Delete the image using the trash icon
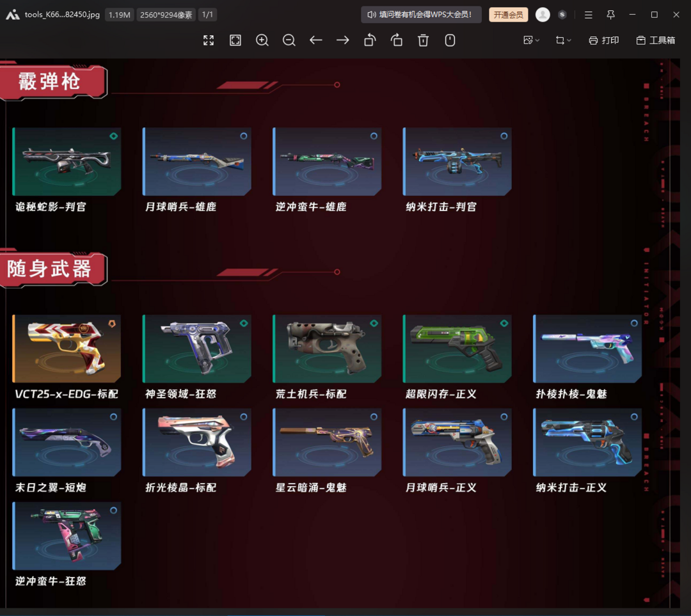Viewport: 691px width, 616px height. tap(423, 40)
